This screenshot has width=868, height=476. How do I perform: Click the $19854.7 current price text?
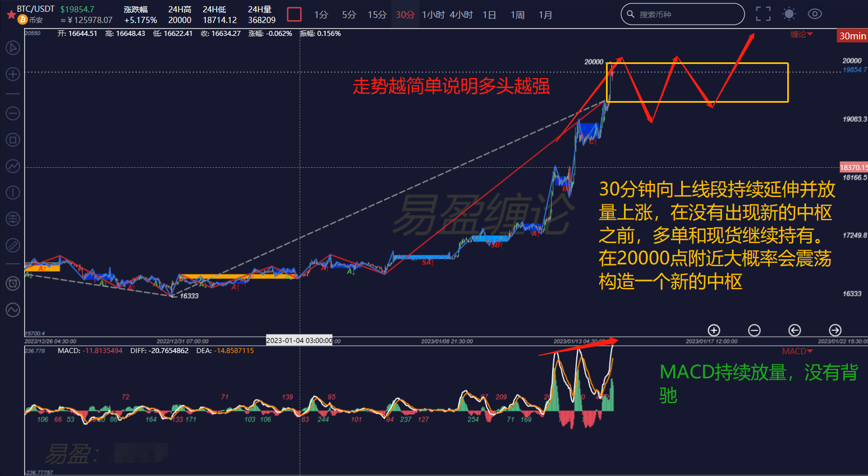click(x=77, y=10)
